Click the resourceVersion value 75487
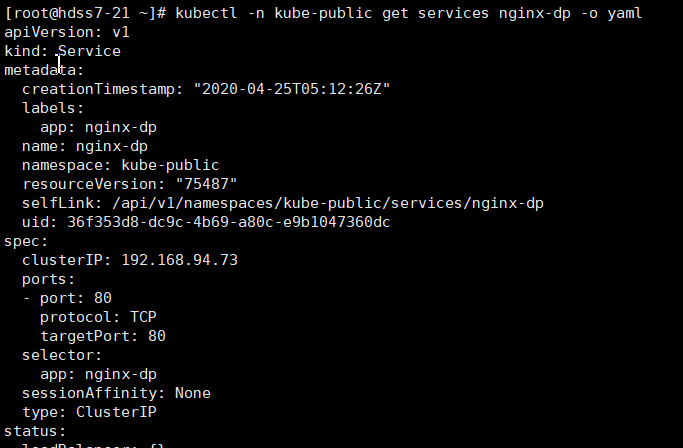 [206, 184]
